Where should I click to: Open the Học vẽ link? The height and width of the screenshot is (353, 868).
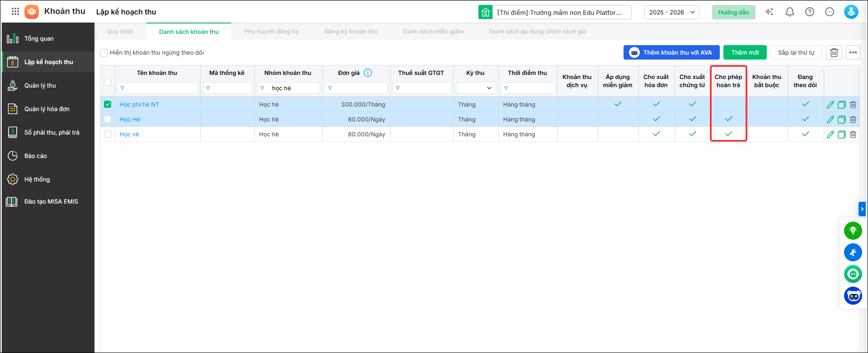pos(129,134)
